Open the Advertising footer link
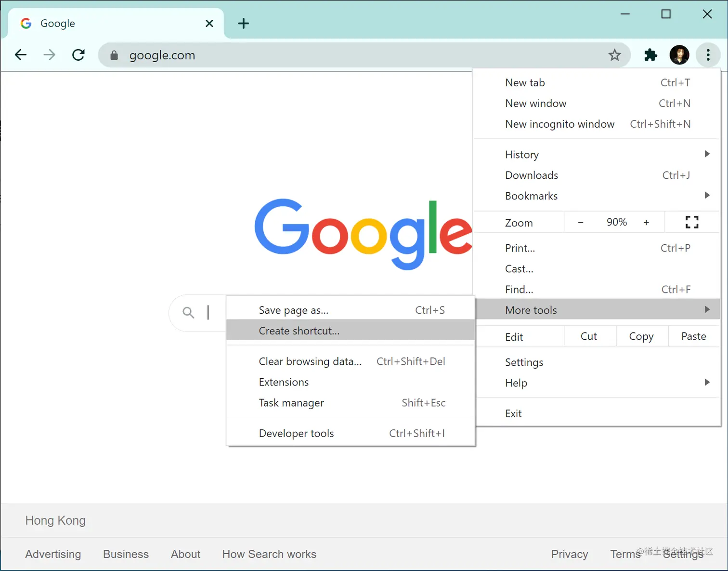The image size is (728, 571). pyautogui.click(x=53, y=554)
